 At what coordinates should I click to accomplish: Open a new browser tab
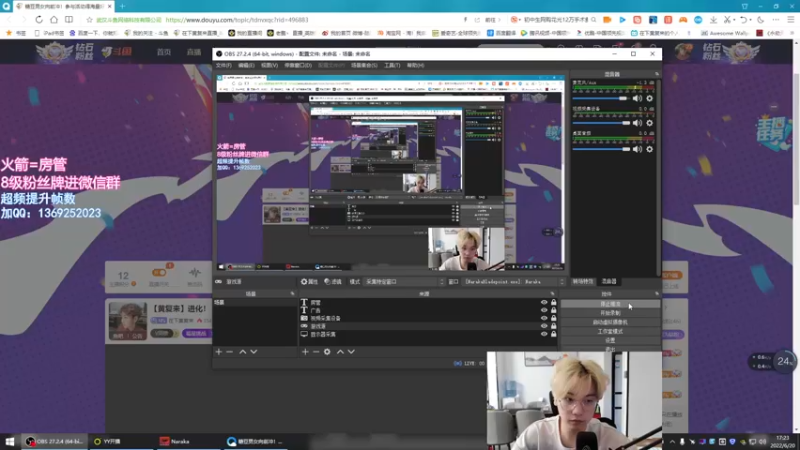coord(122,6)
